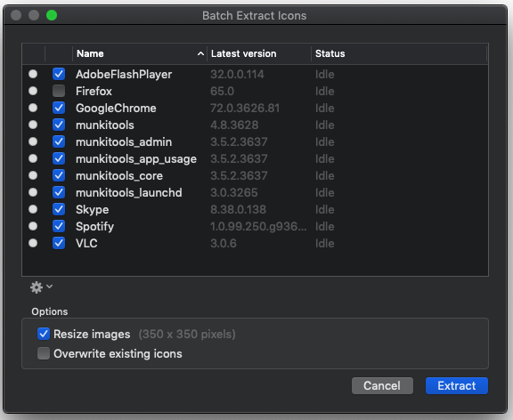Viewport: 513px width, 420px height.
Task: Click the status dot beside AdobeFlashPlayer
Action: coord(33,74)
